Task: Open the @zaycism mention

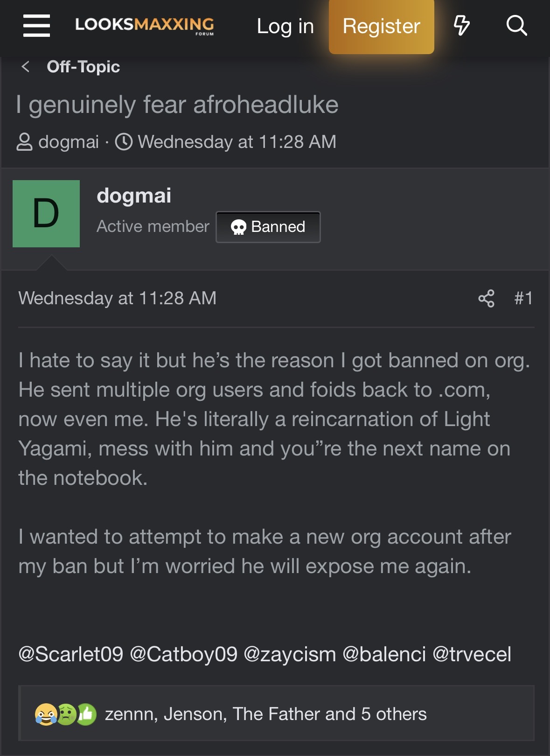Action: 290,654
